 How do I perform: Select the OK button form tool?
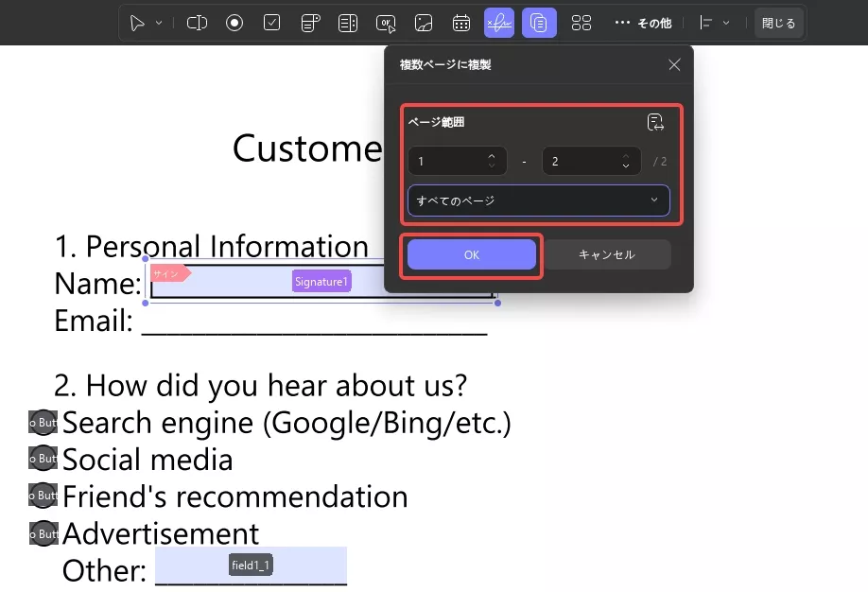point(386,24)
